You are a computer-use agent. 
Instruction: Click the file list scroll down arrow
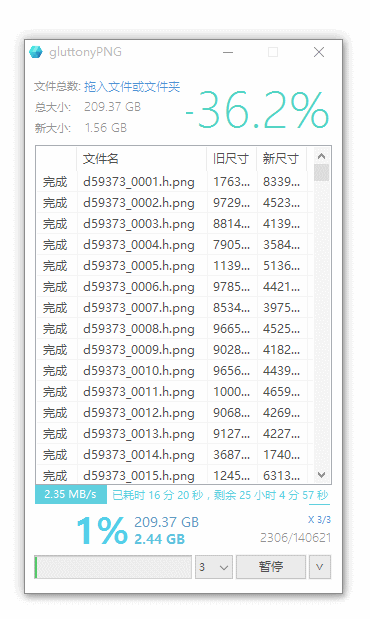[x=321, y=475]
